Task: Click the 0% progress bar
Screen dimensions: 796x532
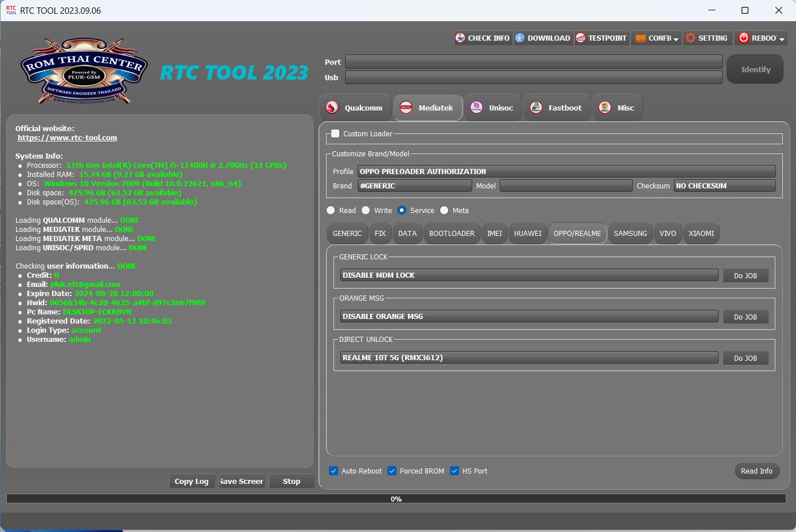Action: click(x=396, y=499)
